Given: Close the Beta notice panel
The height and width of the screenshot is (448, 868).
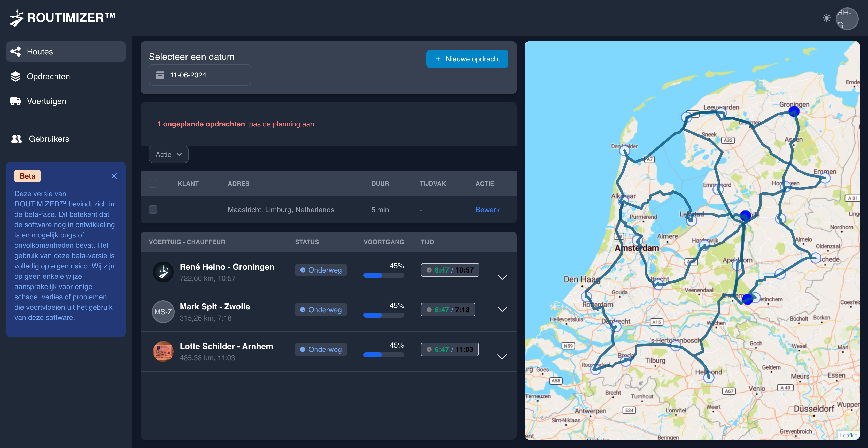Looking at the screenshot, I should coord(114,176).
